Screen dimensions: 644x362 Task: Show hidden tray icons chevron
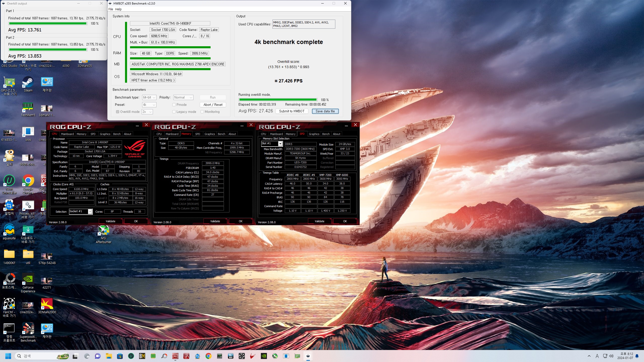[589, 356]
